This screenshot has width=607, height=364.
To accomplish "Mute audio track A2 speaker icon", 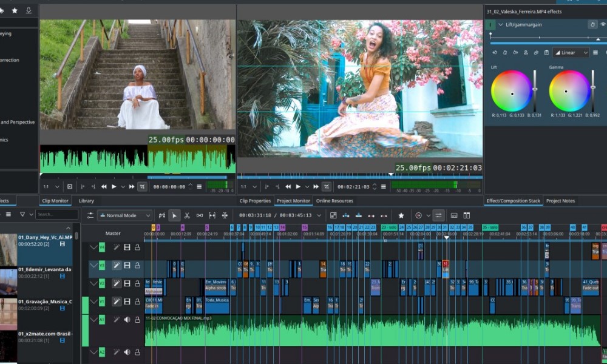I will click(x=127, y=352).
